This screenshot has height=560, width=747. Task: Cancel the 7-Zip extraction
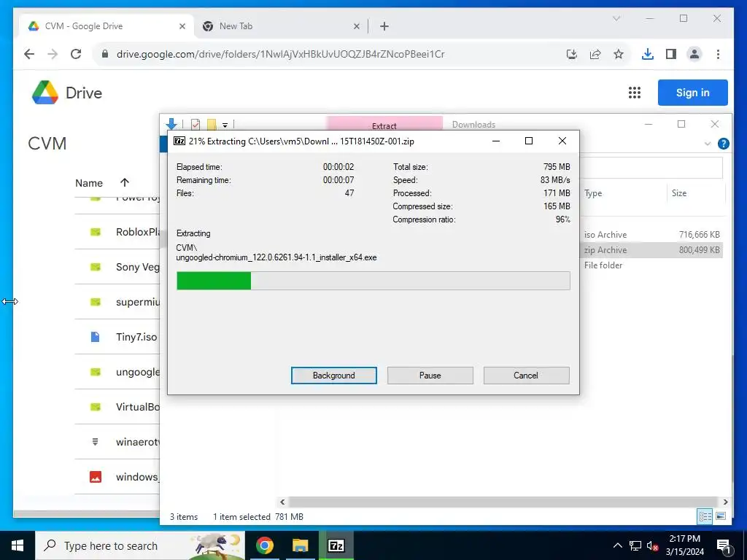526,376
